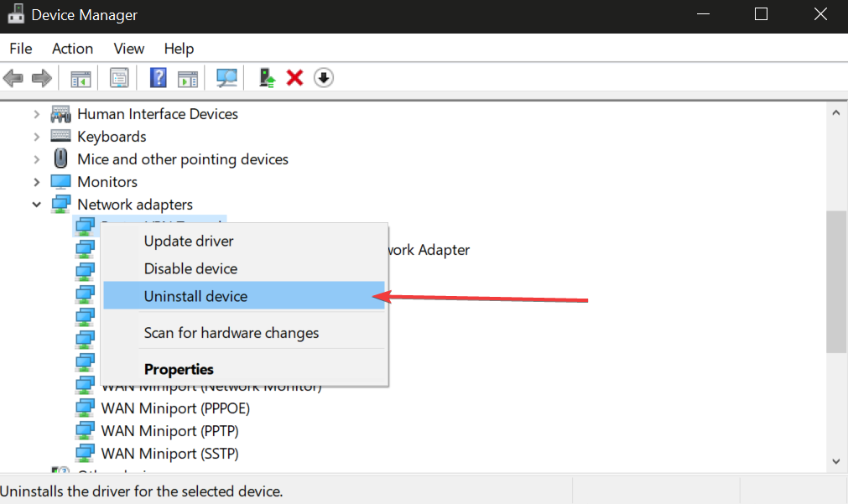The height and width of the screenshot is (504, 848).
Task: Open the Action menu
Action: pyautogui.click(x=72, y=49)
